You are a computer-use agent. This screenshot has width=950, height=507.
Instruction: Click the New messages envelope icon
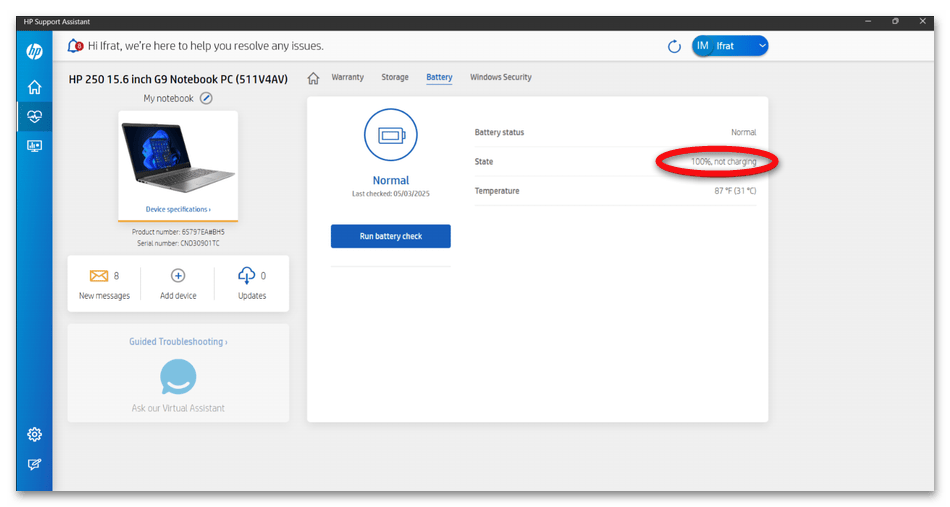point(99,276)
